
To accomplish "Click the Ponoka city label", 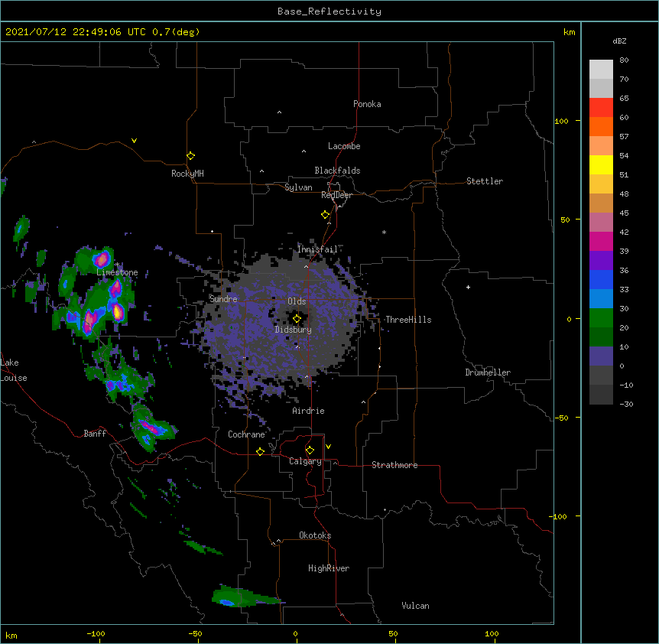I will coord(367,104).
